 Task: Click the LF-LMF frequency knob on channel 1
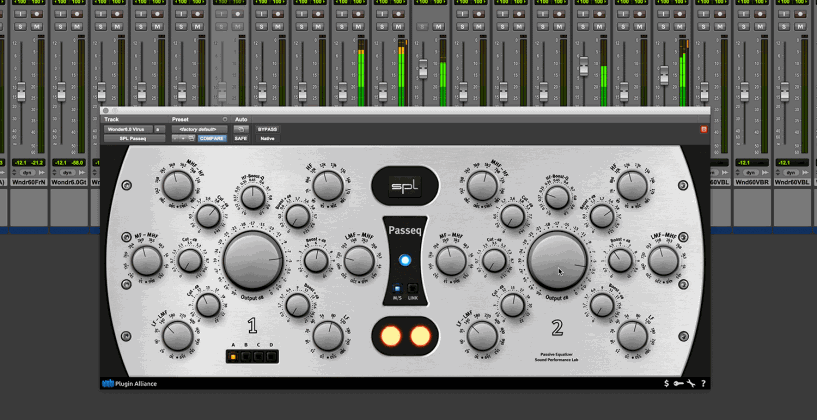tap(178, 336)
